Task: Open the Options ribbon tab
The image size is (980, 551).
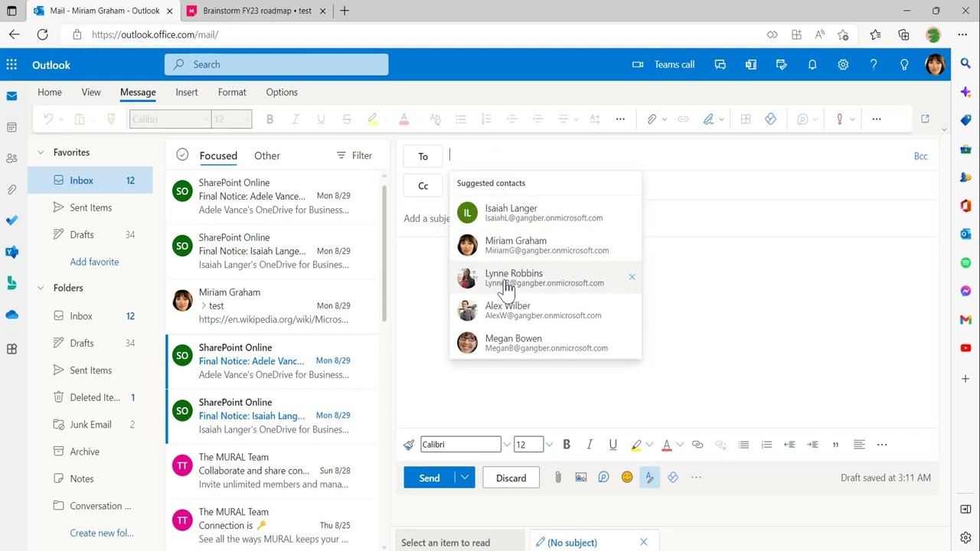Action: coord(282,92)
